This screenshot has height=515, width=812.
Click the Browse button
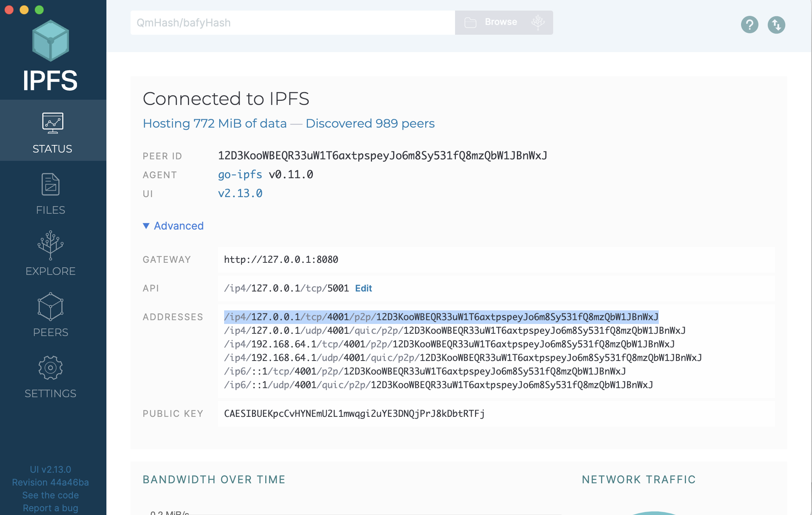point(504,23)
